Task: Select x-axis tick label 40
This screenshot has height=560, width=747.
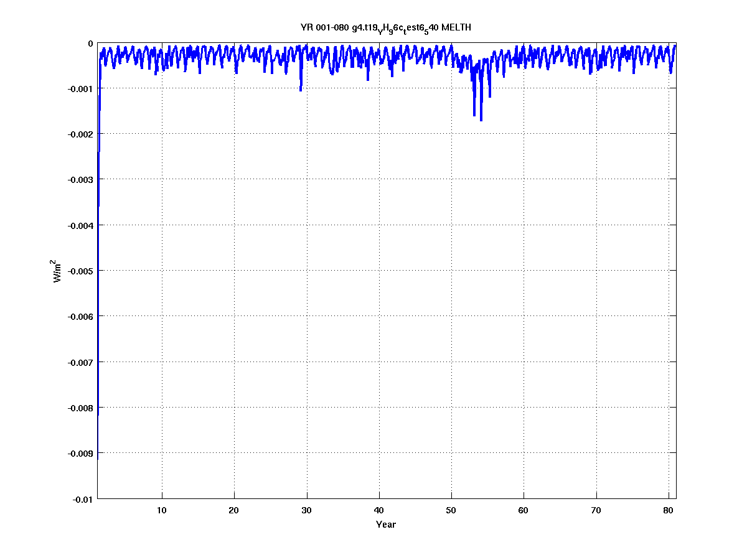Action: 379,510
